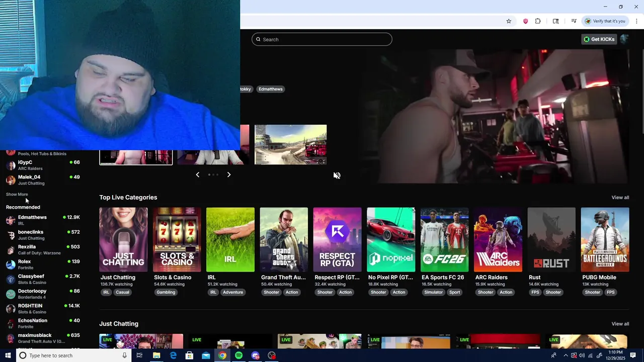Screen dimensions: 644x362
Task: Open the Slots & Casino category card
Action: [177, 240]
